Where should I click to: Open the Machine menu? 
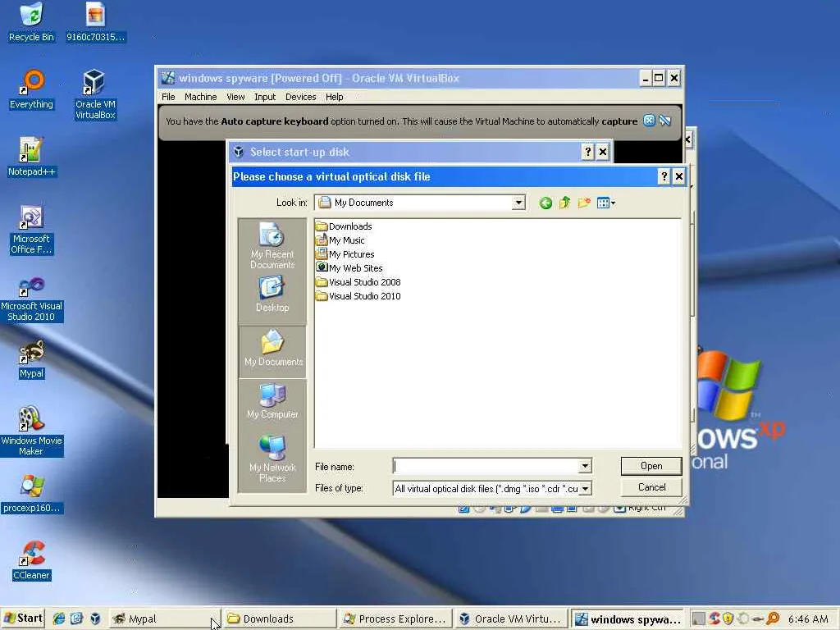(200, 97)
